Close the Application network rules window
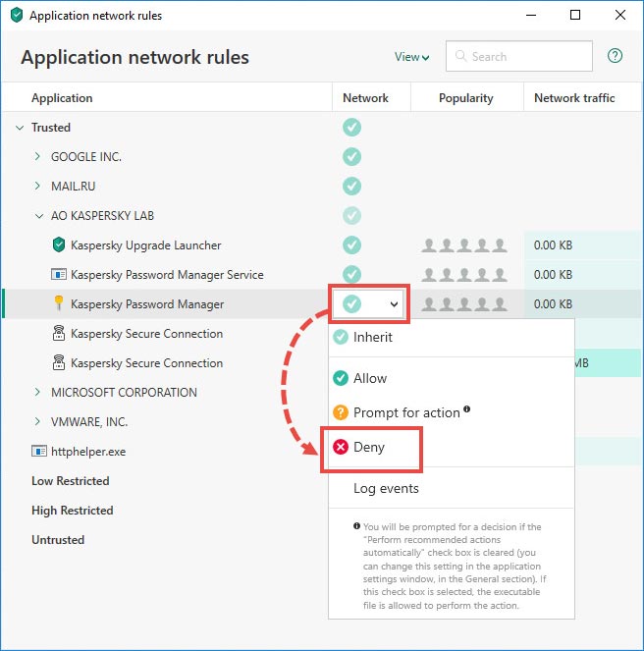Image resolution: width=644 pixels, height=651 pixels. click(619, 15)
